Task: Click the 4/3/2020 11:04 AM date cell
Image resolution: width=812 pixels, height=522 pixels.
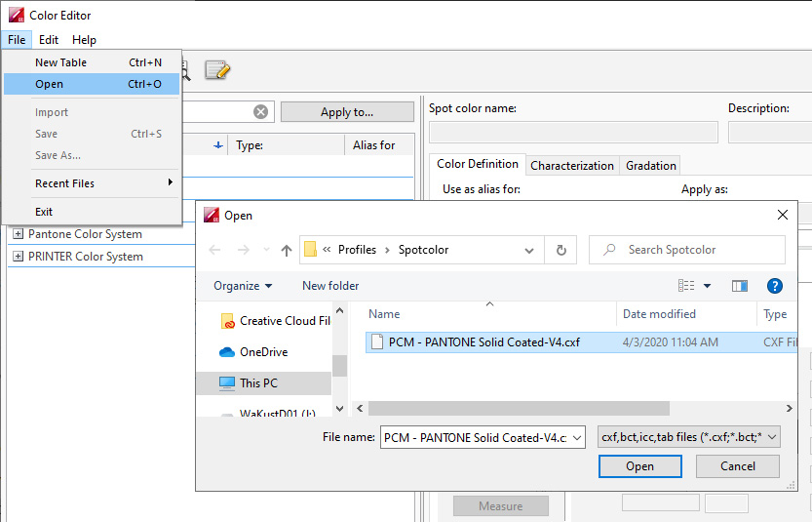Action: coord(671,342)
